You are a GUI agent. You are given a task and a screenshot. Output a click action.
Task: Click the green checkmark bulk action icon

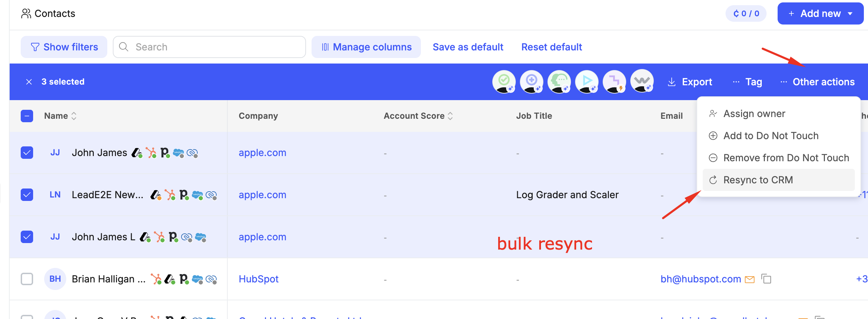tap(504, 81)
